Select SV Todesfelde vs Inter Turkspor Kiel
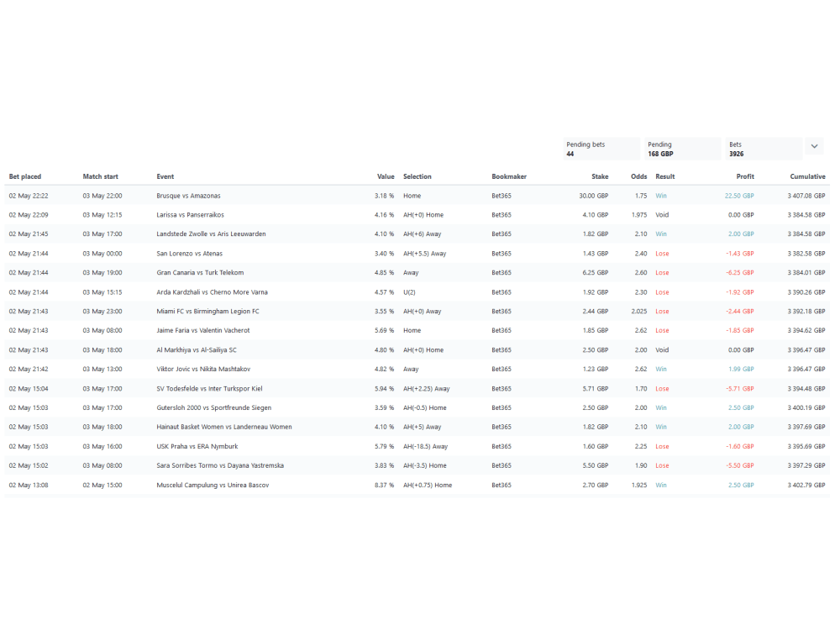 (x=209, y=388)
